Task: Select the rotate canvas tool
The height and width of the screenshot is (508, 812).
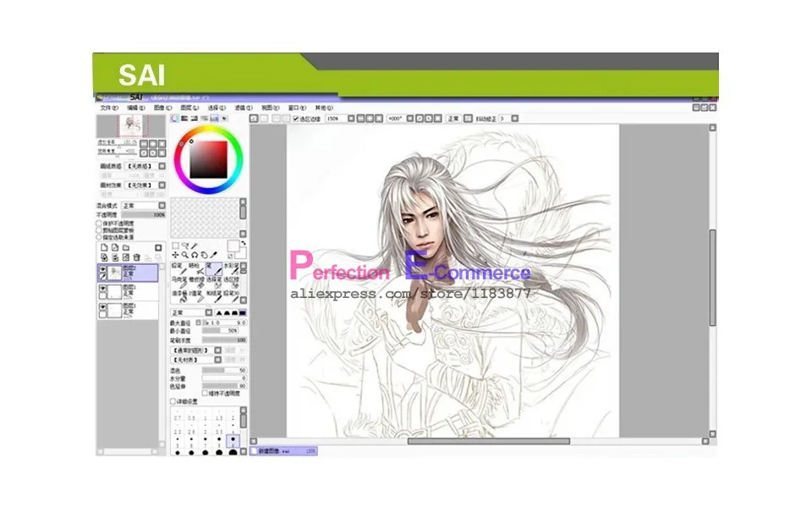Action: [x=195, y=255]
